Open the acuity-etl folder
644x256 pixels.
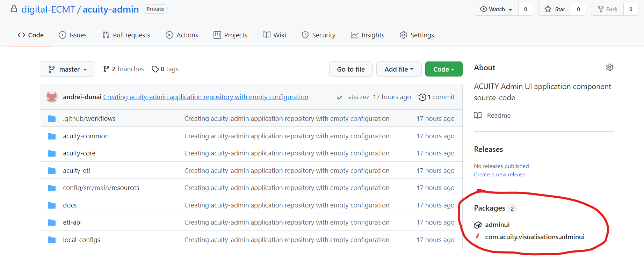77,171
